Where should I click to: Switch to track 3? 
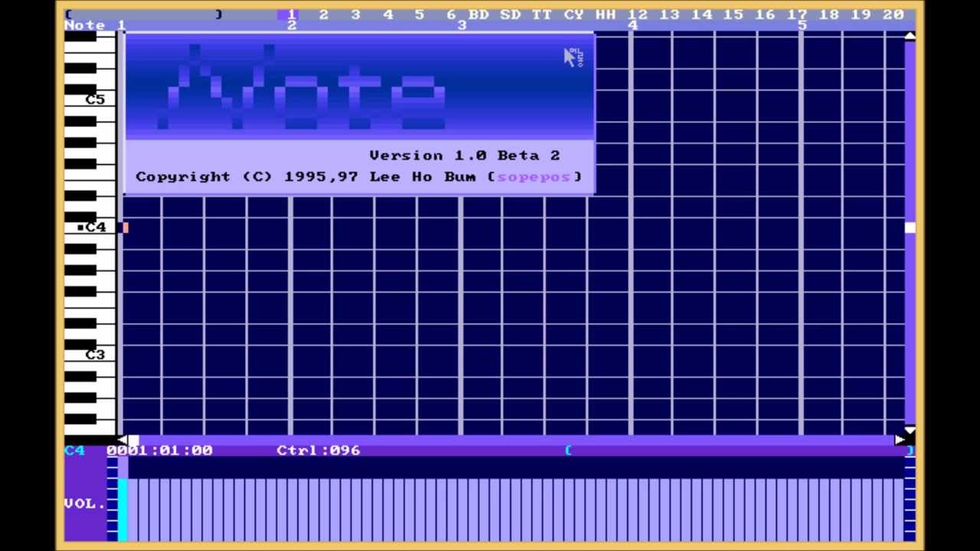click(356, 14)
